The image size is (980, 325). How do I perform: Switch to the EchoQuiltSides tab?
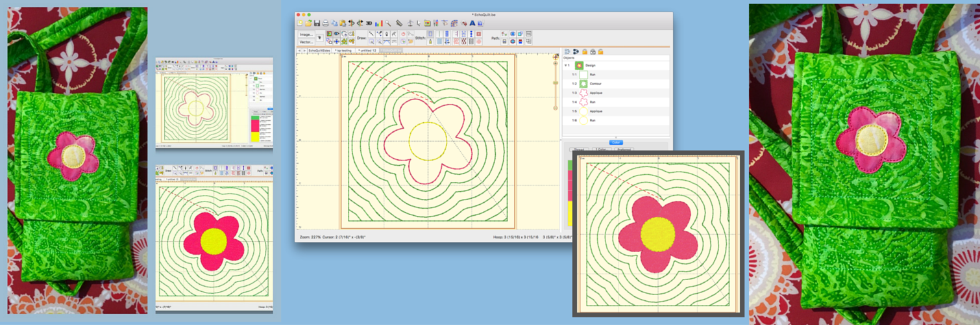click(x=319, y=50)
